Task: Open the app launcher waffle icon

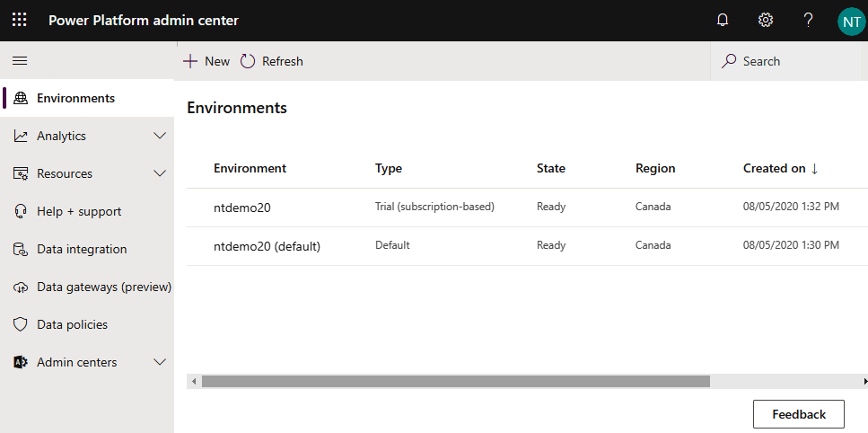Action: (x=20, y=21)
